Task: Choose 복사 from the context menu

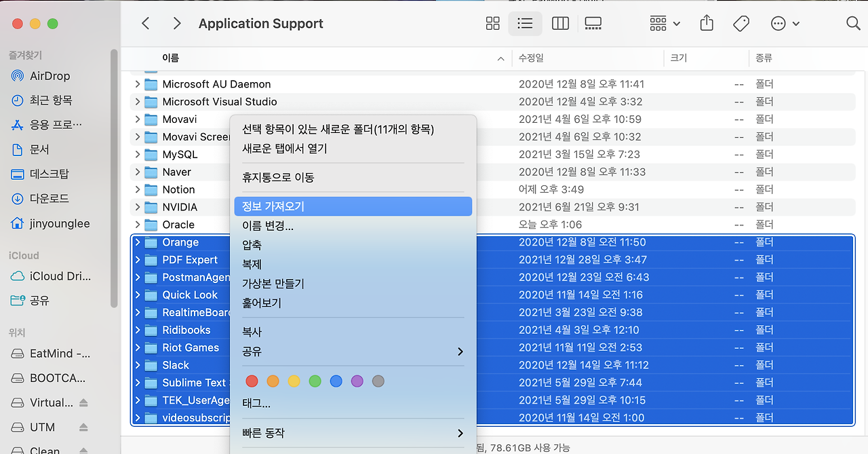Action: tap(353, 332)
